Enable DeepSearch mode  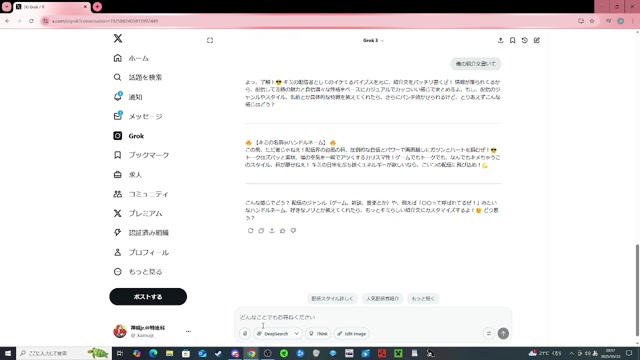pyautogui.click(x=273, y=334)
